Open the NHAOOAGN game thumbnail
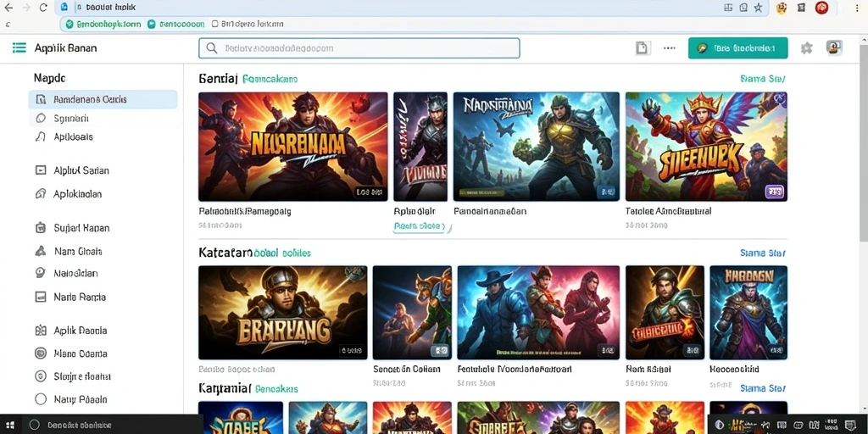The height and width of the screenshot is (434, 868). point(748,313)
